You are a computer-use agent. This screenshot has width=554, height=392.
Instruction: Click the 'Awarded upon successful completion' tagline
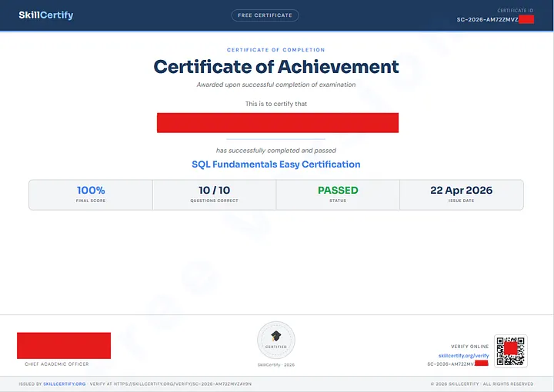[x=276, y=85]
